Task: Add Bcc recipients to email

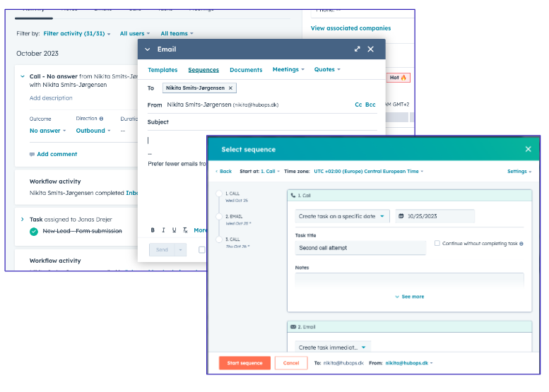Action: 370,105
